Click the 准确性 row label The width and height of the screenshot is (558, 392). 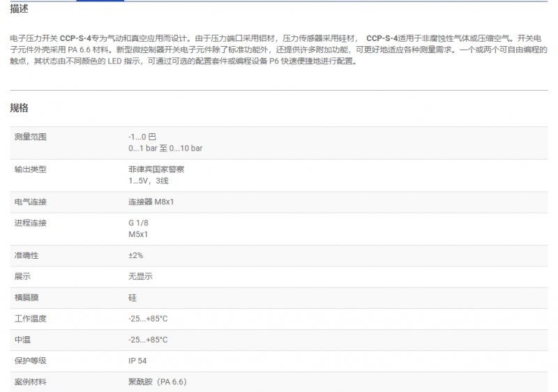point(27,255)
